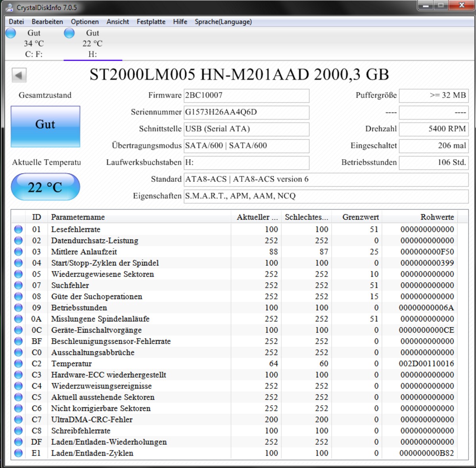Open the Festplatte menu
Viewport: 476px width, 468px height.
point(151,22)
